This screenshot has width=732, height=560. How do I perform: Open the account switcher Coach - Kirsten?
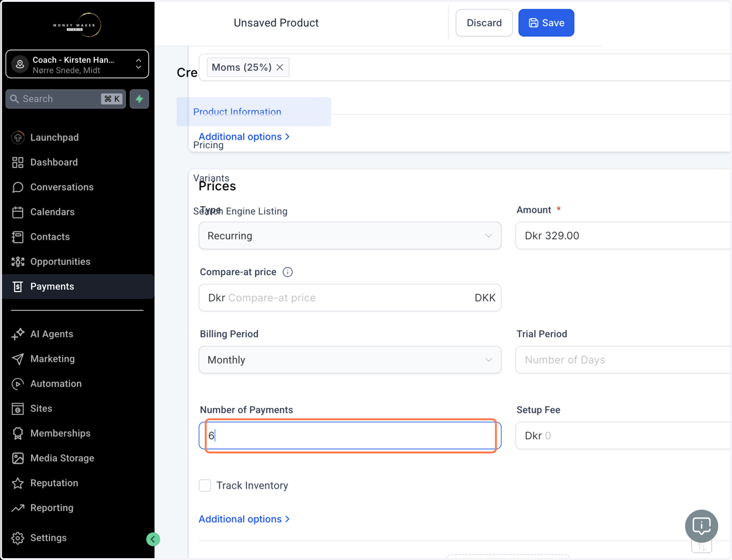(x=77, y=65)
